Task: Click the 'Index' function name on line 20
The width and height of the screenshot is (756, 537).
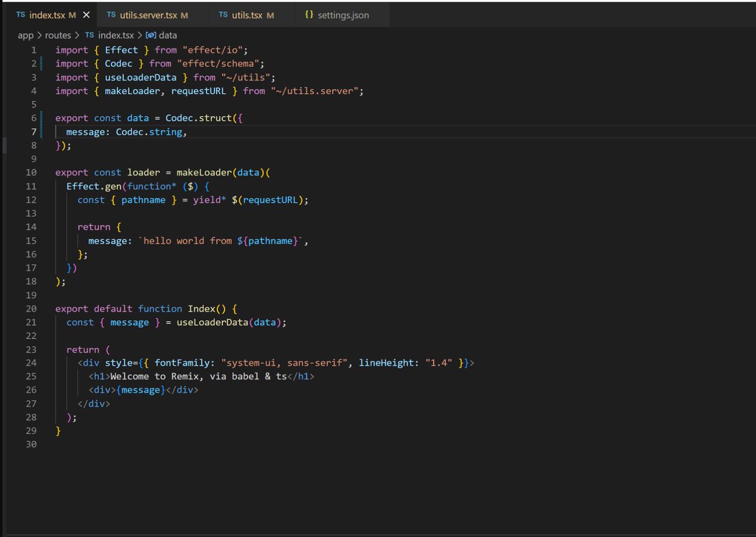Action: 202,308
